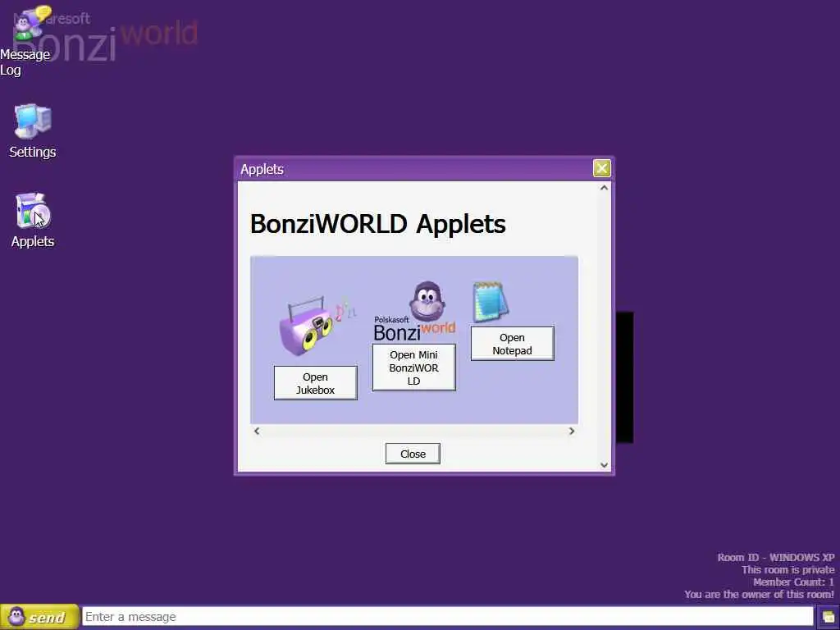Click the This room is private text
840x630 pixels.
point(788,569)
